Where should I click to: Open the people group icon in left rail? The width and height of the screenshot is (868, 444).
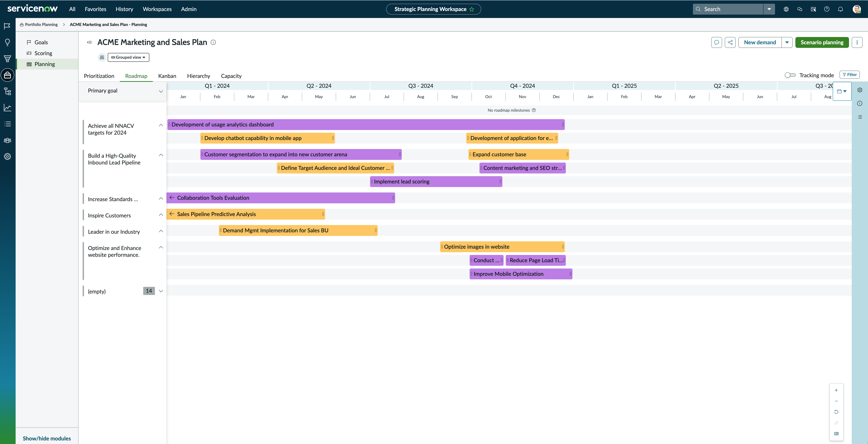click(7, 140)
